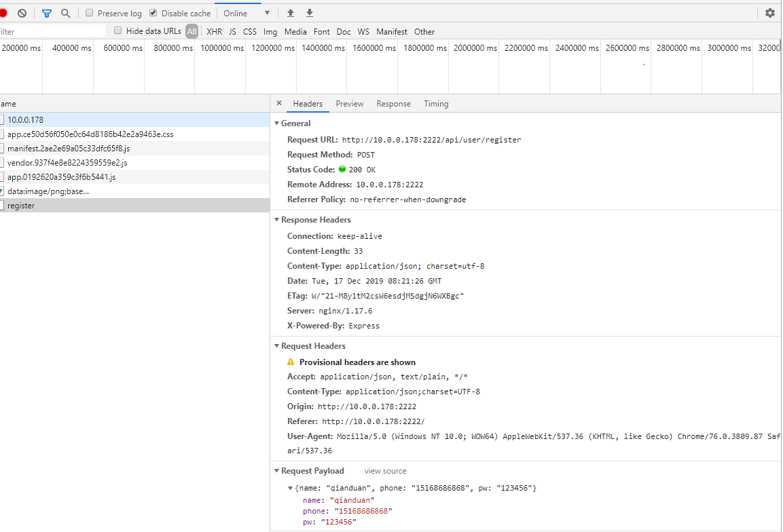The image size is (783, 532).
Task: Select the All filter type
Action: click(x=192, y=31)
